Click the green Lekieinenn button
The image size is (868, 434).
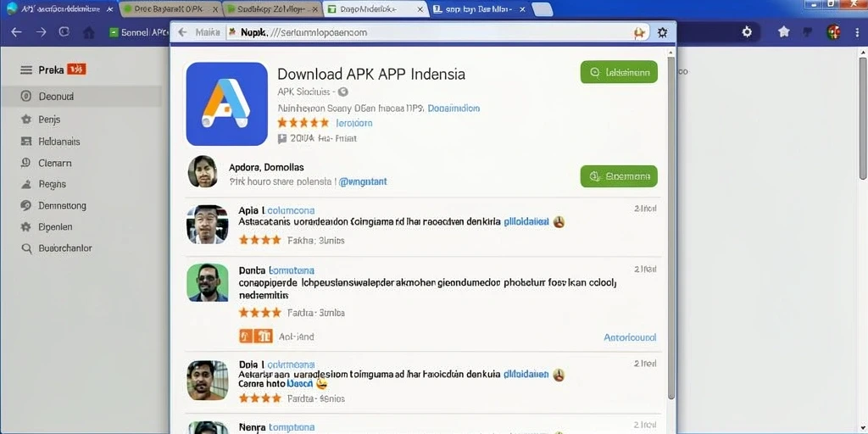(619, 72)
